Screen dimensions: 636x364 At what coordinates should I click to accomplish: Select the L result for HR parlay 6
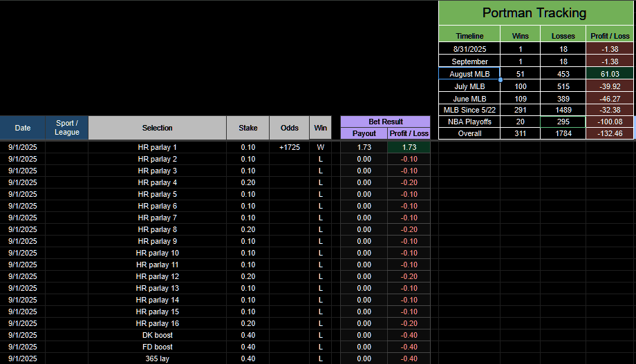point(321,206)
